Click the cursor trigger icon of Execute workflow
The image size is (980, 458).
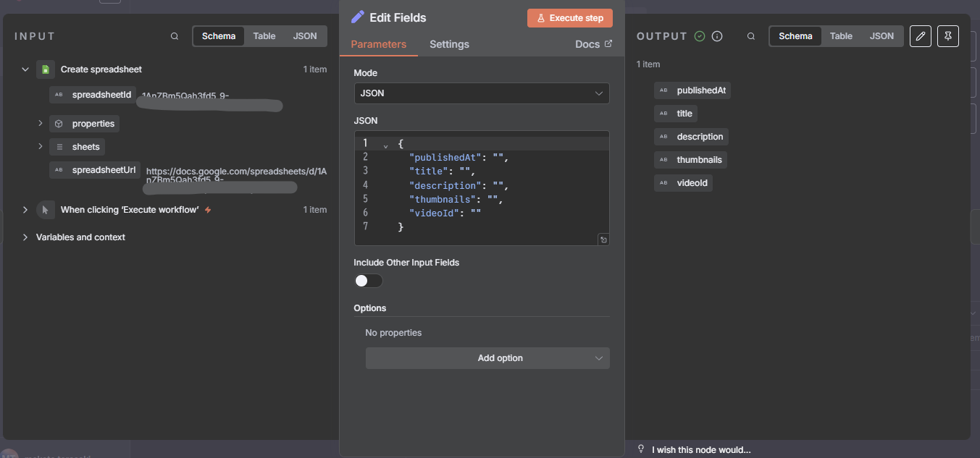coord(46,210)
